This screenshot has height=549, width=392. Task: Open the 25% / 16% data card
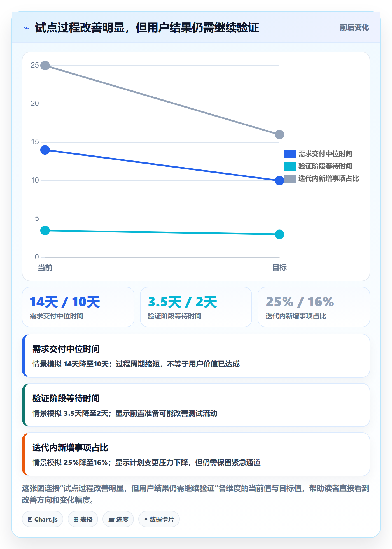[x=314, y=307]
